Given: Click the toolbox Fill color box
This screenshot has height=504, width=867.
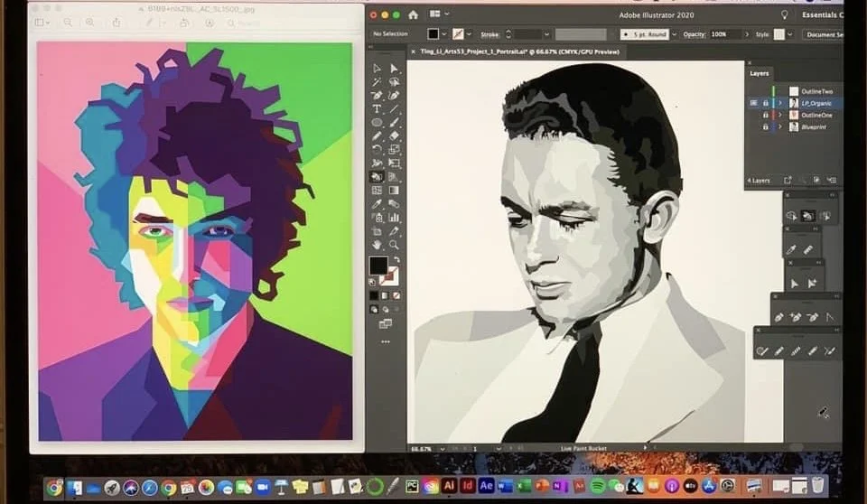Looking at the screenshot, I should tap(378, 266).
